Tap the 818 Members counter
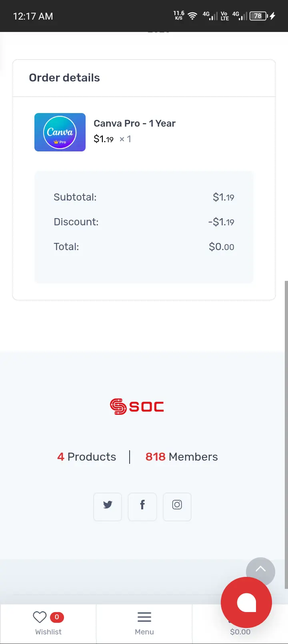288x644 pixels. coord(182,457)
